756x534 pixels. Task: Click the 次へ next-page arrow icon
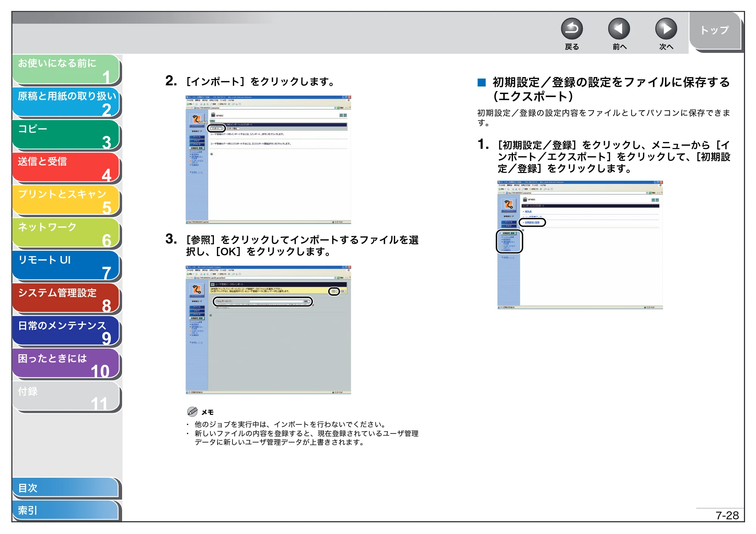[x=666, y=29]
